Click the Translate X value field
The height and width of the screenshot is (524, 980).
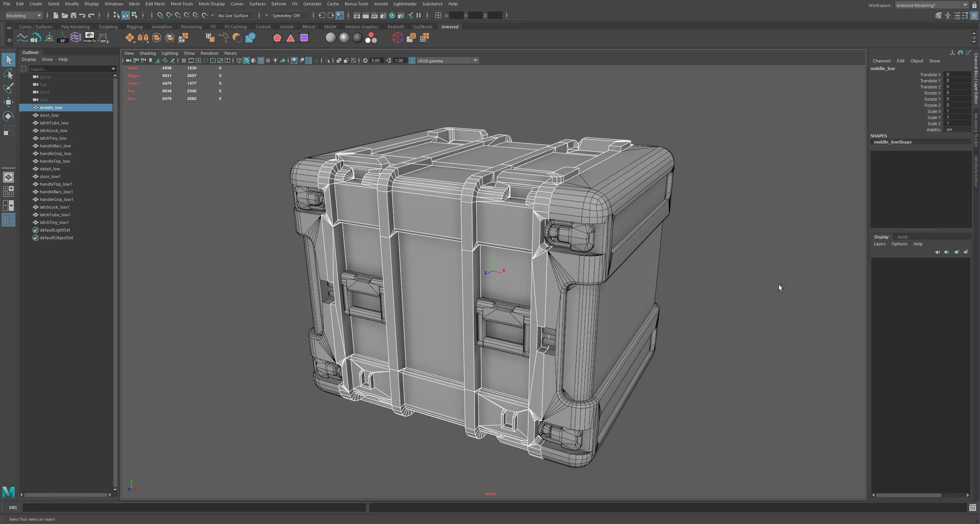(x=958, y=75)
